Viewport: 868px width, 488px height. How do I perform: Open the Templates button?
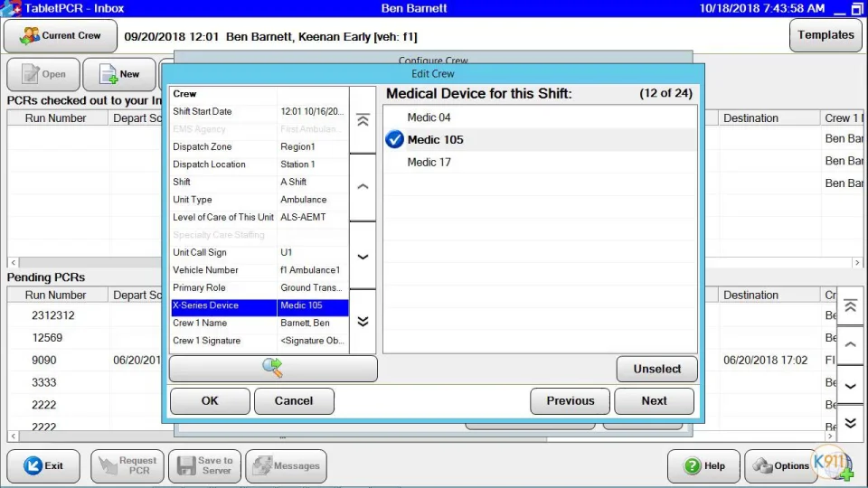tap(826, 35)
